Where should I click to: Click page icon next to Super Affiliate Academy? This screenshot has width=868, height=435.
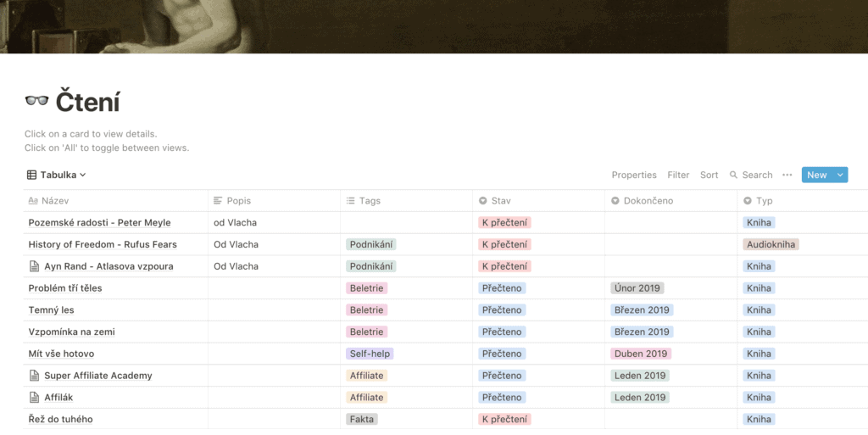point(34,376)
